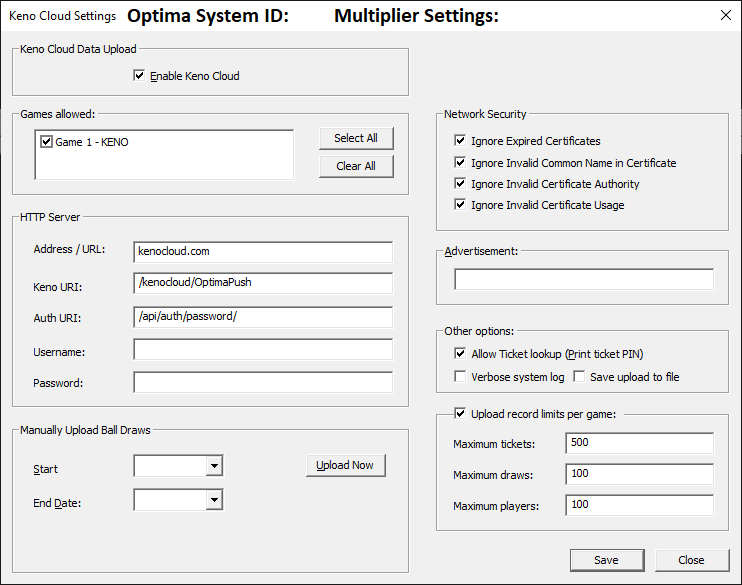The height and width of the screenshot is (585, 742).
Task: Toggle Upload record limits per game
Action: (x=461, y=413)
